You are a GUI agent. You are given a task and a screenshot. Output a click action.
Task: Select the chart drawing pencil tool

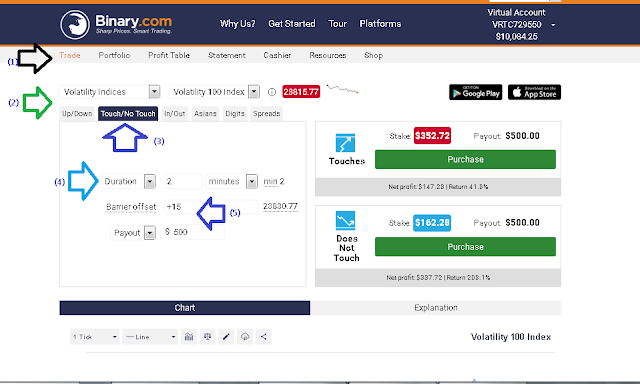coord(226,337)
